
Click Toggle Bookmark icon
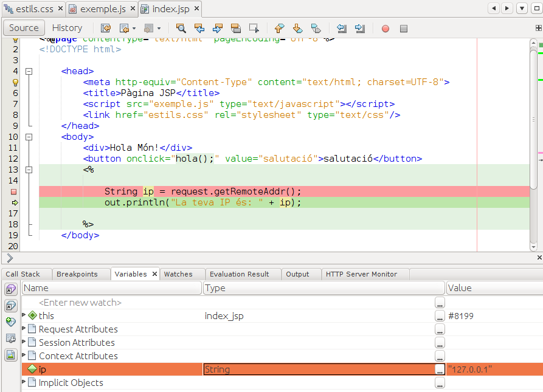[x=316, y=29]
